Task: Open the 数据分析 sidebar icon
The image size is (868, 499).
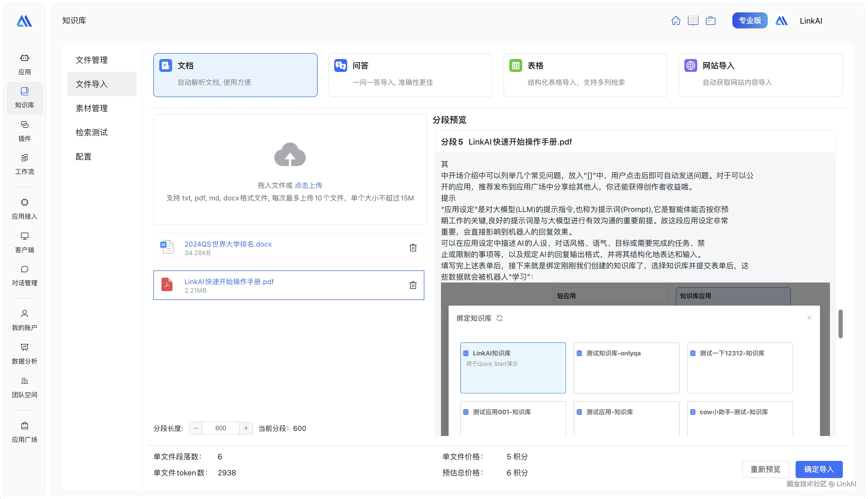Action: tap(24, 354)
